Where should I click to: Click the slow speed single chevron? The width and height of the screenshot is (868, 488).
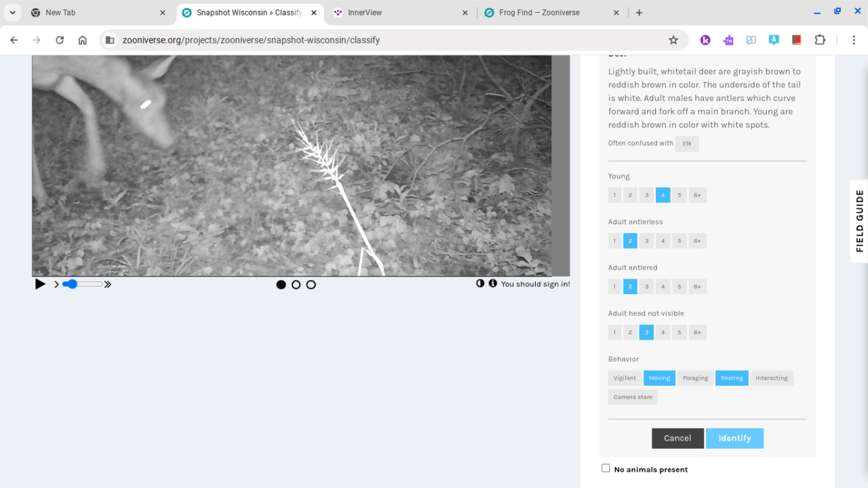point(56,285)
